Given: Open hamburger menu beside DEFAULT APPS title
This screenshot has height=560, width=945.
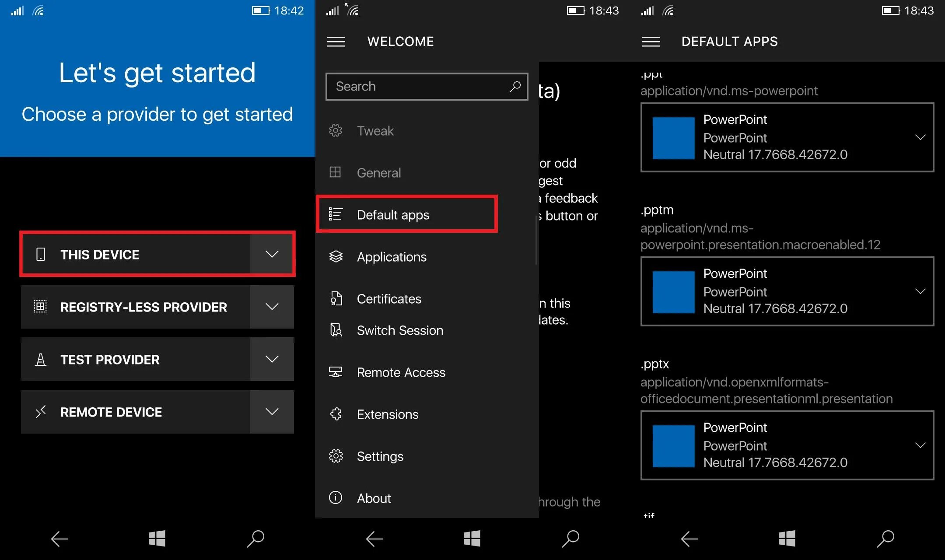Looking at the screenshot, I should pyautogui.click(x=651, y=42).
